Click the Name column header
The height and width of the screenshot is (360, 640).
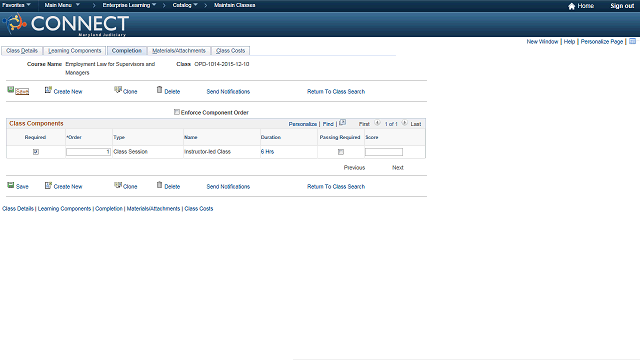tap(191, 138)
